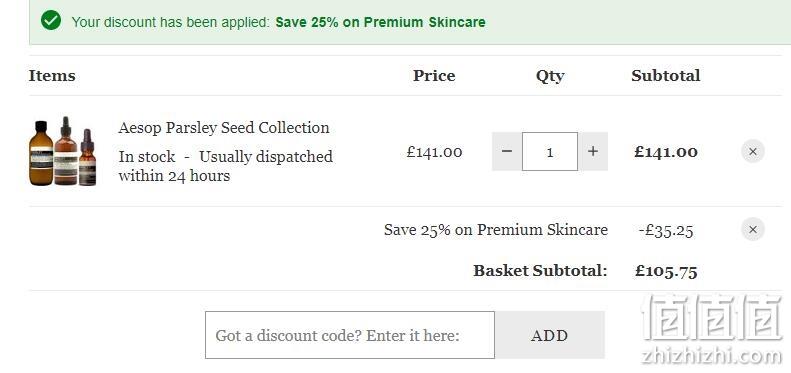Click the Subtotal column header
This screenshot has width=791, height=373.
tap(665, 76)
